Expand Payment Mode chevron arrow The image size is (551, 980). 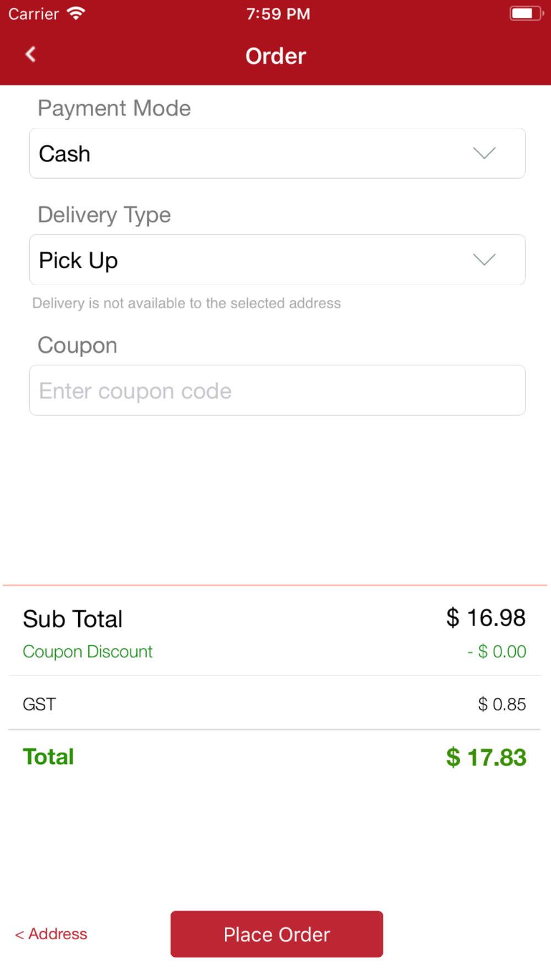click(484, 153)
